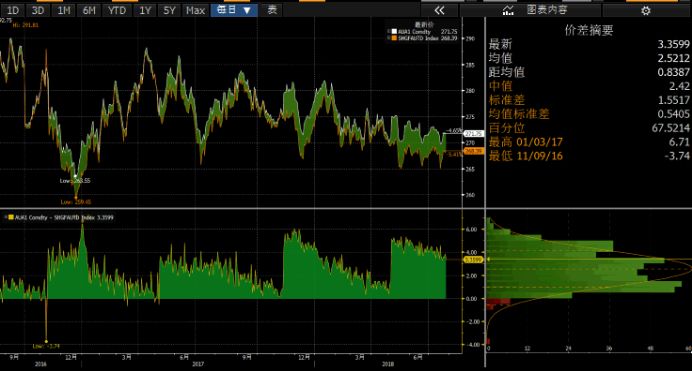Click the 价差摘要 summary panel title
Viewport: 692px width, 371px height.
pos(589,30)
